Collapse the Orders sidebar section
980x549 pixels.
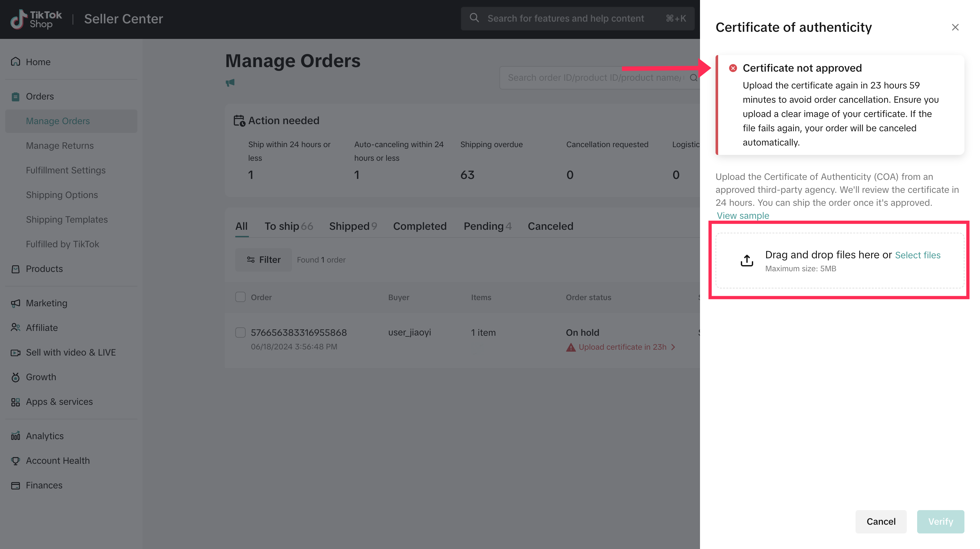(40, 96)
